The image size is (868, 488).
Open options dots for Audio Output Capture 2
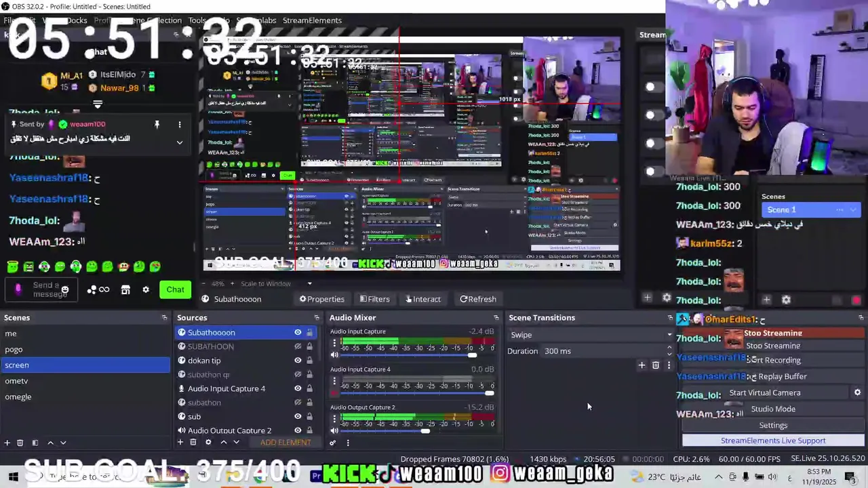pos(334,419)
